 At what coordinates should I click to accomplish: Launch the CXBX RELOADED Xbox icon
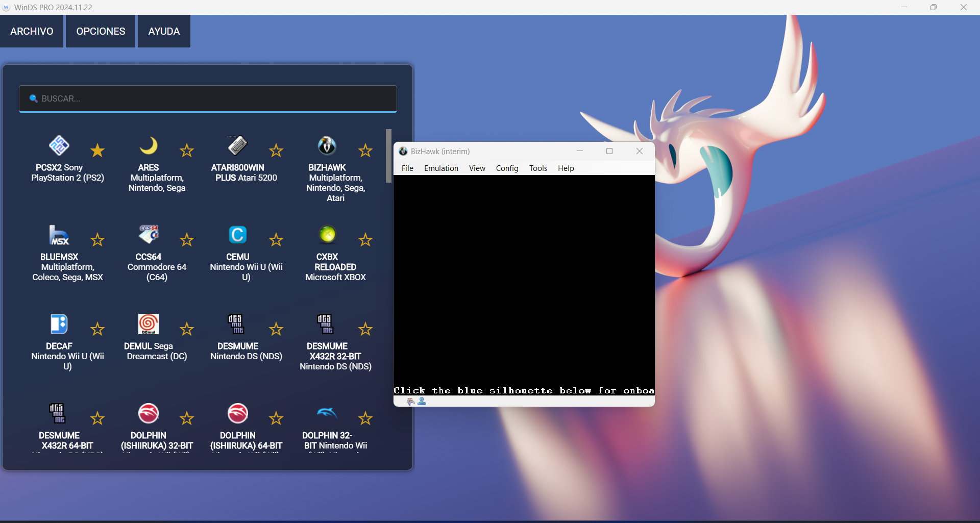tap(327, 235)
